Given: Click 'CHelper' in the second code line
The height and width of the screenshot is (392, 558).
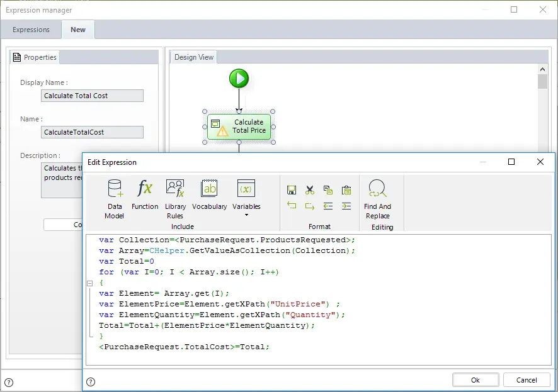Looking at the screenshot, I should tap(167, 250).
